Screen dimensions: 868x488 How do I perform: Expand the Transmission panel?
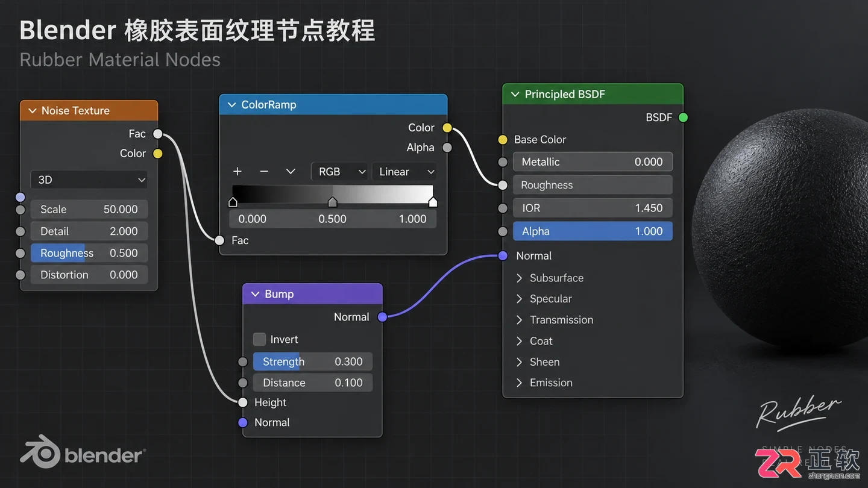tap(519, 320)
